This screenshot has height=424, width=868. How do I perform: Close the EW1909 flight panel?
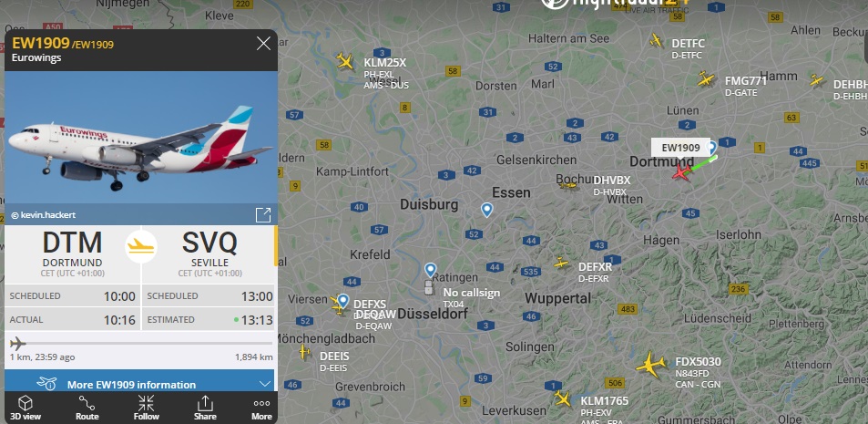click(x=263, y=43)
